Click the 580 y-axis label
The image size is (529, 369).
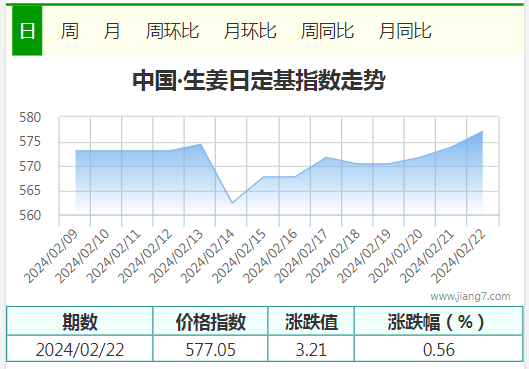pyautogui.click(x=30, y=117)
